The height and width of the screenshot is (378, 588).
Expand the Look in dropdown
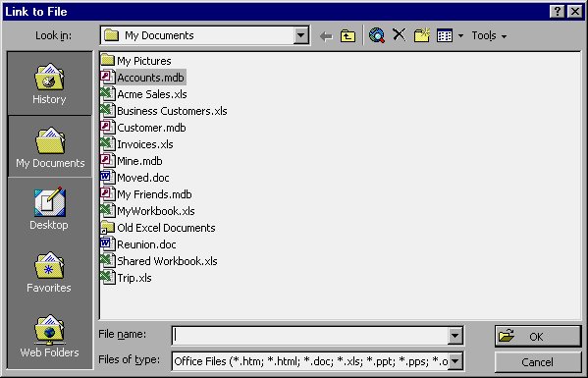pos(300,35)
